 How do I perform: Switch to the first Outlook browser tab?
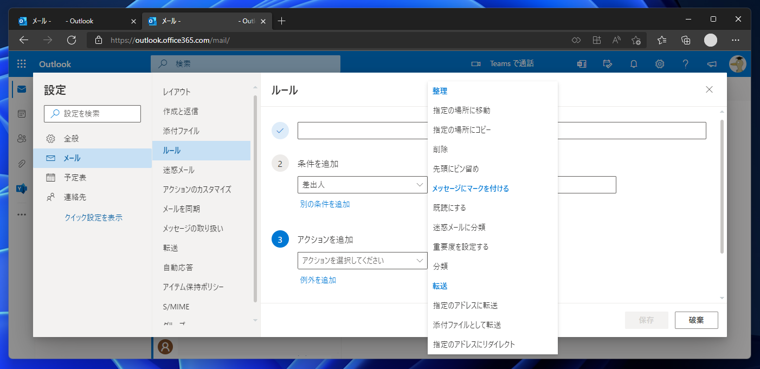(78, 21)
